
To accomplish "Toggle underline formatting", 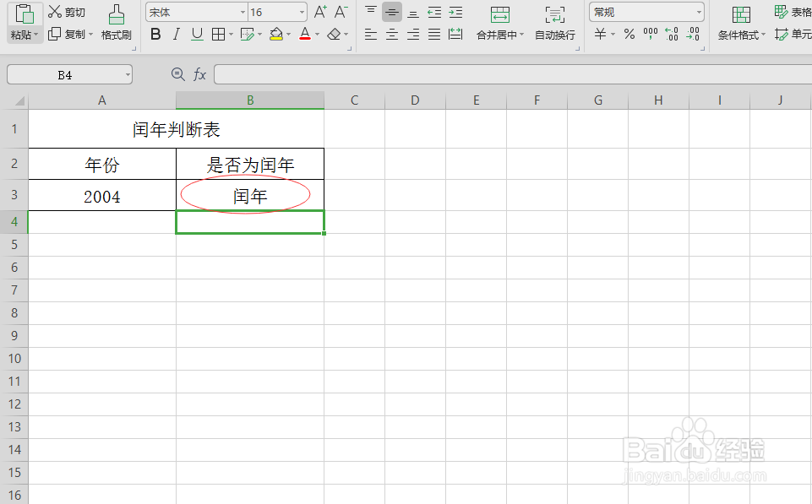I will [x=197, y=34].
